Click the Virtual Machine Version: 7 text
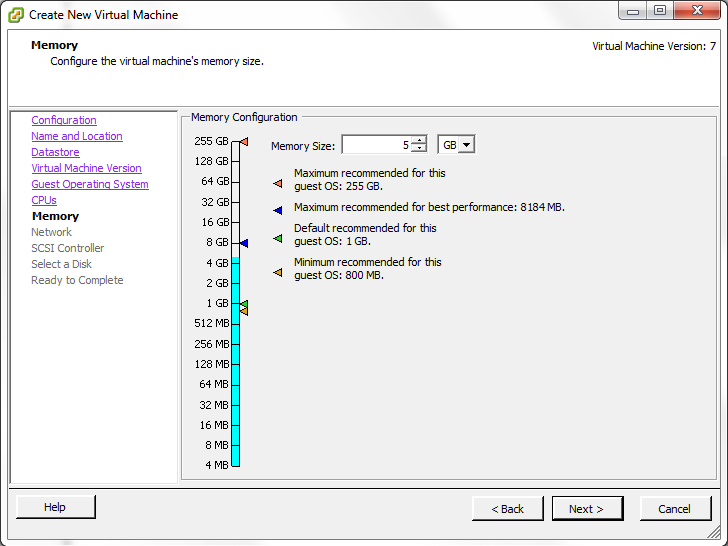 tap(654, 46)
